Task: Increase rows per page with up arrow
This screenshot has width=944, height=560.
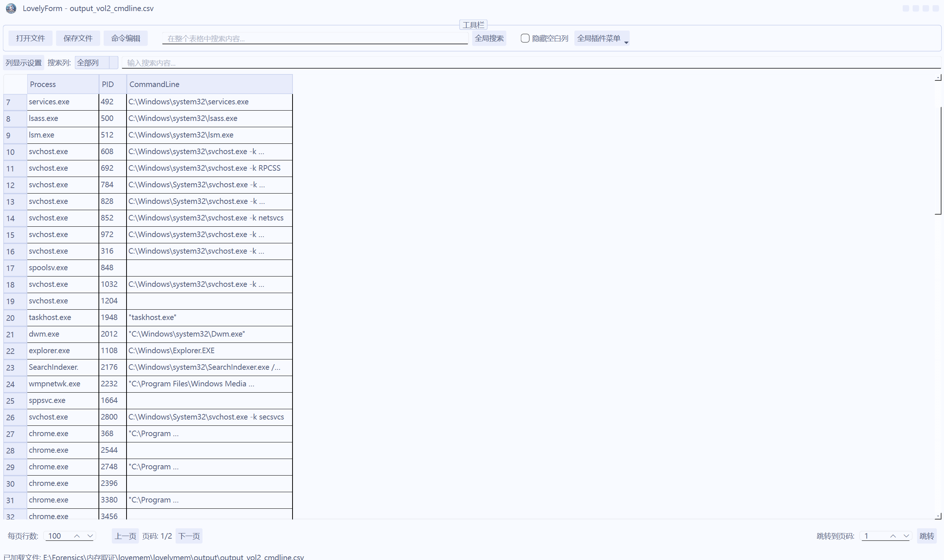Action: pos(77,536)
